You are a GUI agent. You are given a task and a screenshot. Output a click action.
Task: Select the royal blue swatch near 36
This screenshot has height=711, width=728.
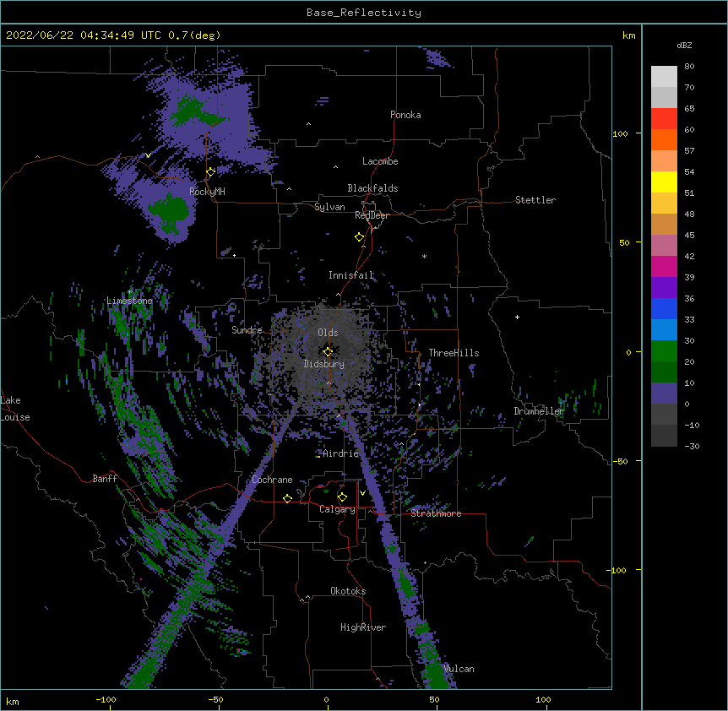pos(664,308)
